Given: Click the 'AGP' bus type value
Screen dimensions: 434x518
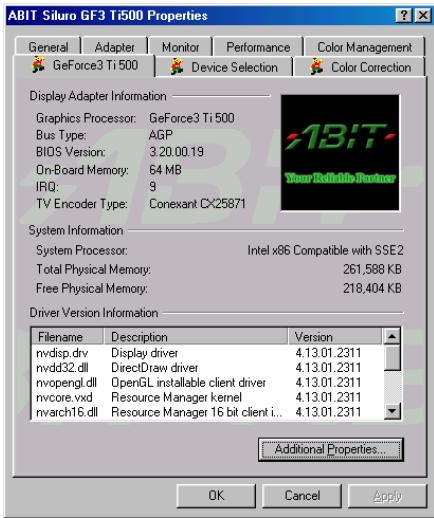Looking at the screenshot, I should pos(161,135).
